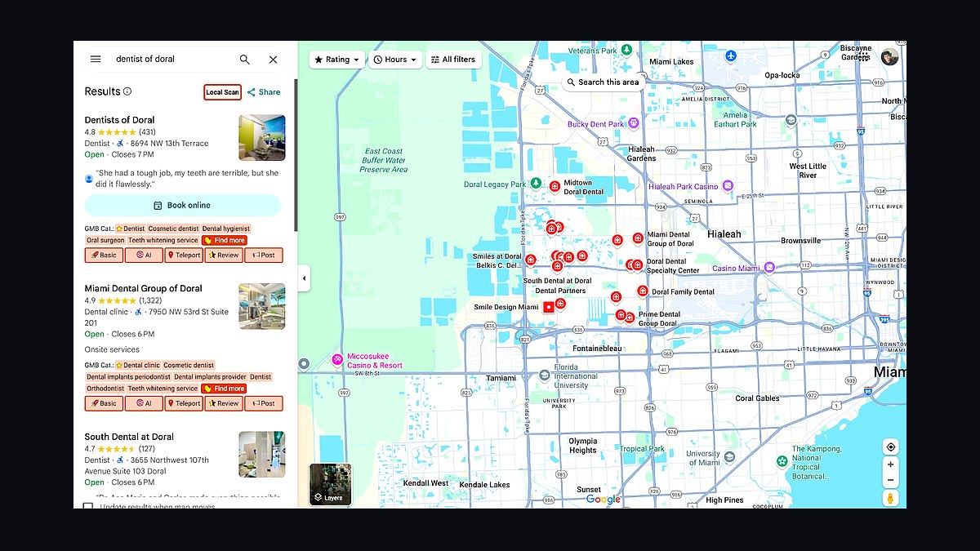Open Miami Dental Group of Doral photo thumbnail

click(262, 306)
